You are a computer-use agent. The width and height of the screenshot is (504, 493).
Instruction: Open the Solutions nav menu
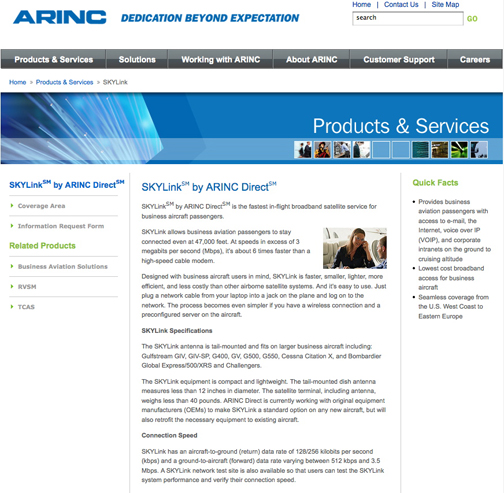pyautogui.click(x=137, y=59)
